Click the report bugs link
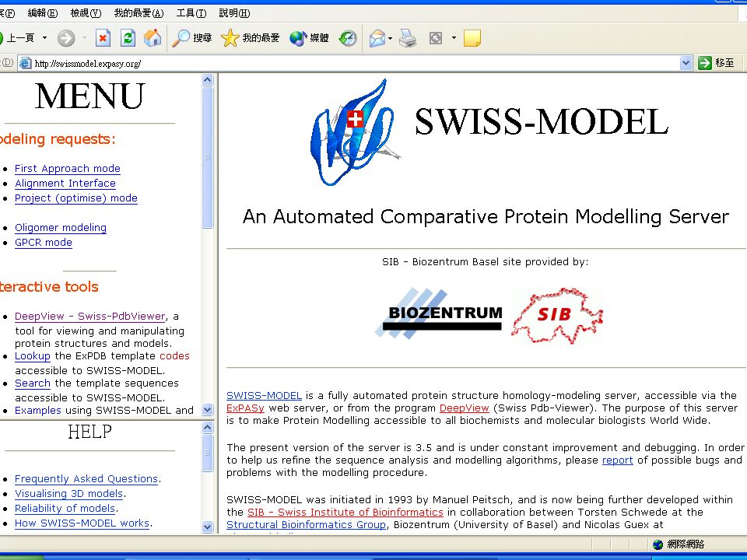Image resolution: width=747 pixels, height=560 pixels. [617, 460]
